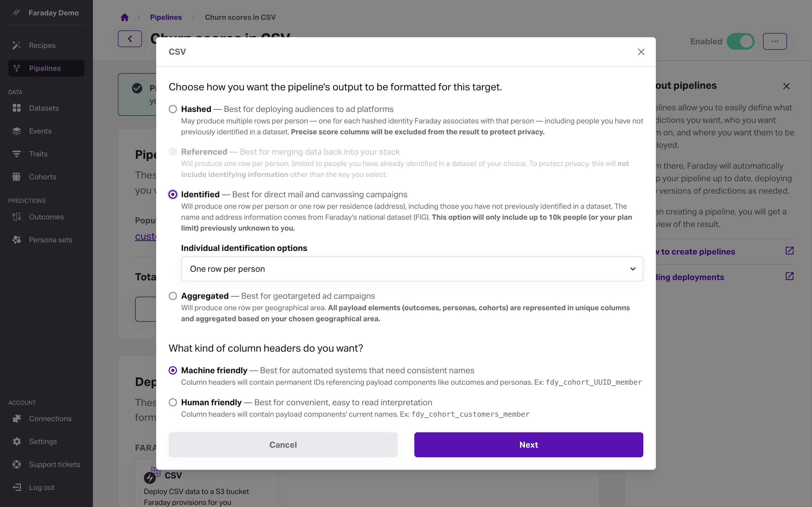Open Support tickets from the sidebar
Image resolution: width=812 pixels, height=507 pixels.
pos(54,464)
